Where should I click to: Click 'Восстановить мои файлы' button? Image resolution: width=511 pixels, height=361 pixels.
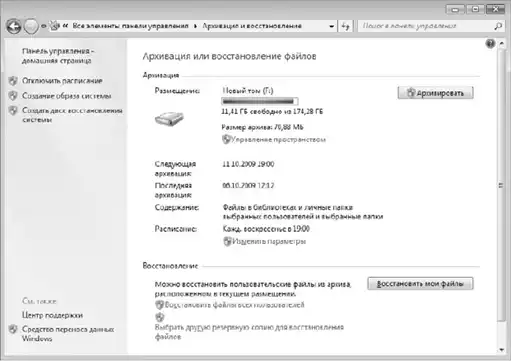420,284
